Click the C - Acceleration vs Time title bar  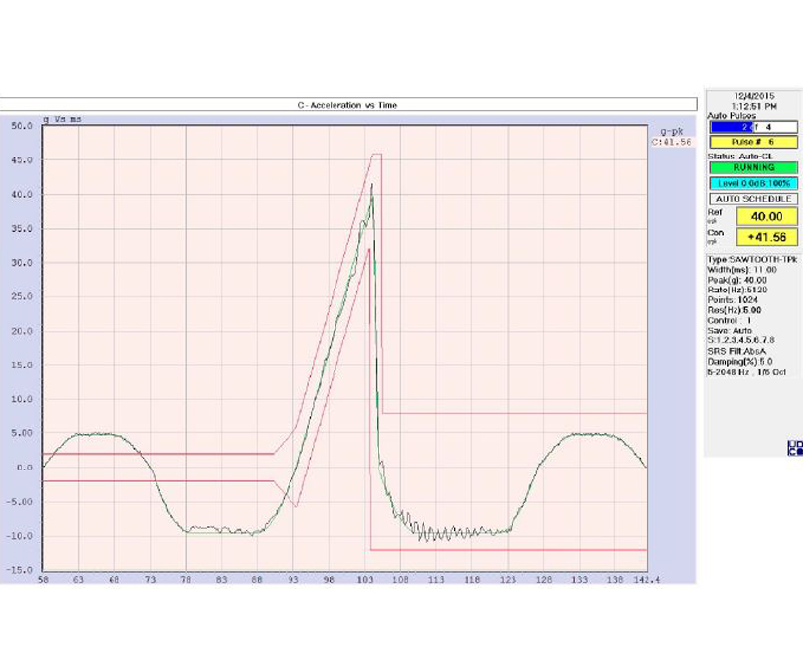click(x=348, y=105)
